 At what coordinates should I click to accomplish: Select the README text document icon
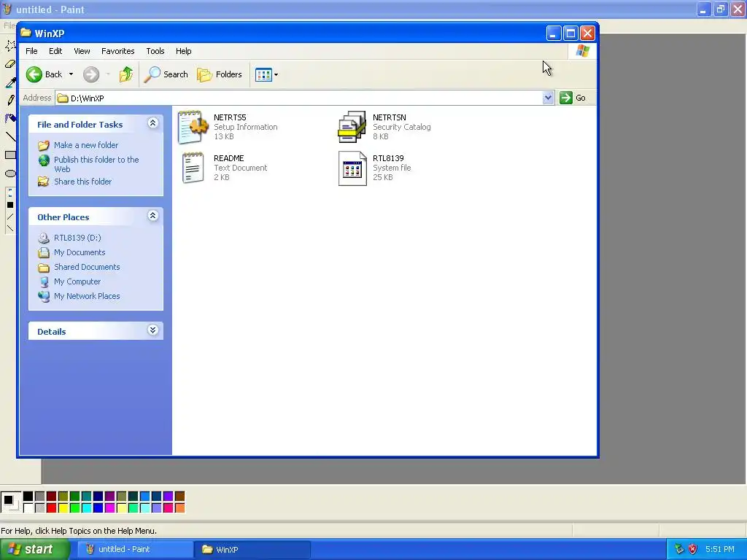[x=193, y=168]
